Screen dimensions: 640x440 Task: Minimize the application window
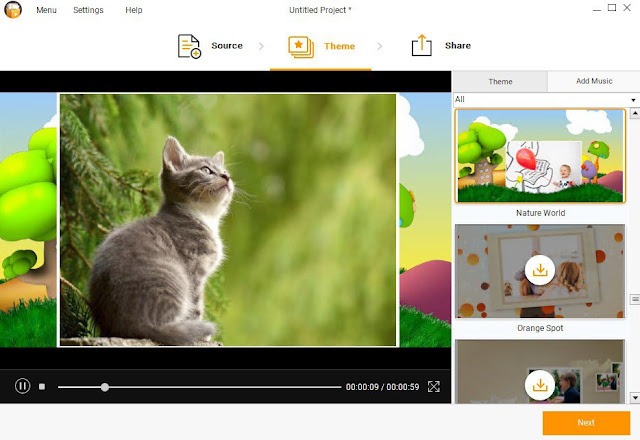tap(597, 8)
